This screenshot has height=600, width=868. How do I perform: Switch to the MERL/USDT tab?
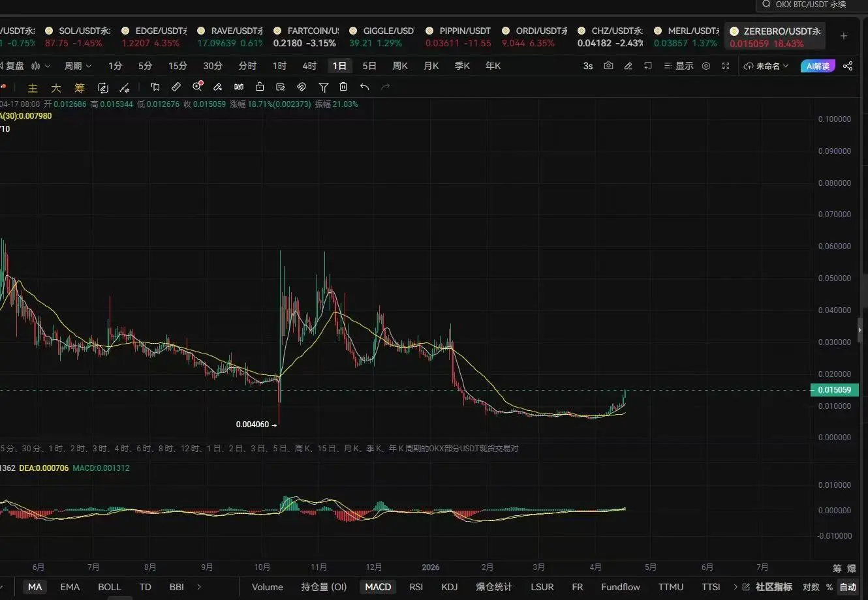click(686, 37)
